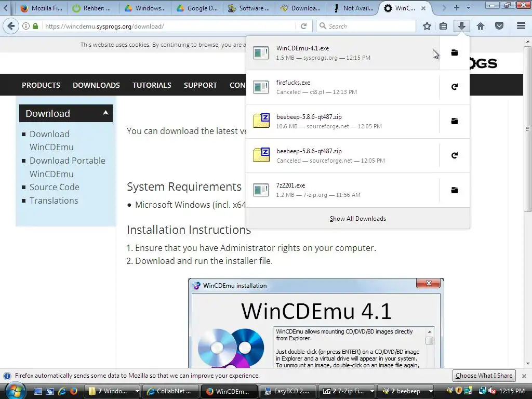Image resolution: width=532 pixels, height=399 pixels.
Task: Switch to the Software tab
Action: tap(249, 8)
